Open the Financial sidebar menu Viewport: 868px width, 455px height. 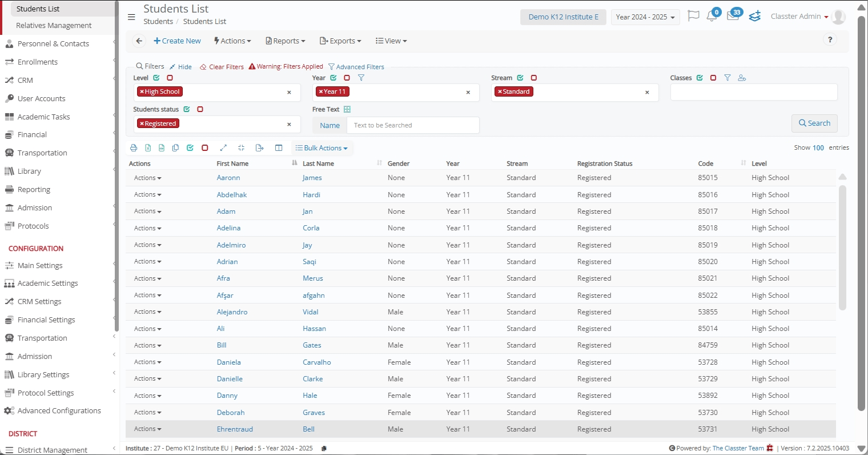32,135
